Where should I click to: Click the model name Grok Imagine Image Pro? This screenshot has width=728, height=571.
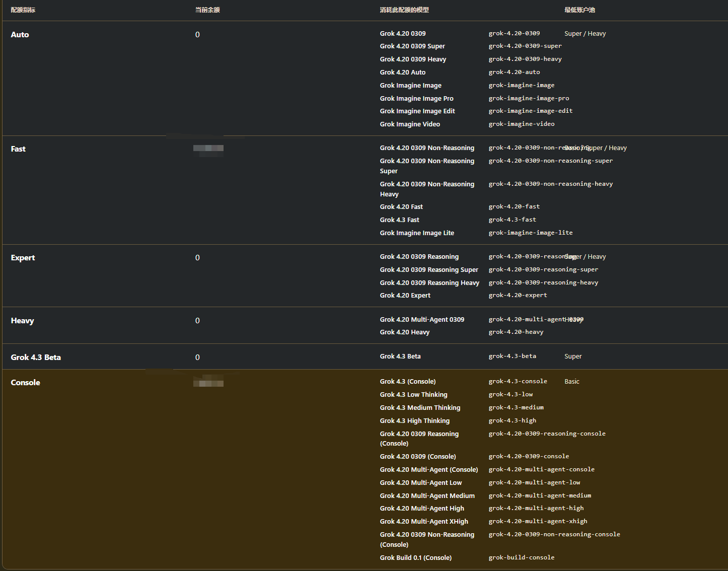[x=416, y=99]
